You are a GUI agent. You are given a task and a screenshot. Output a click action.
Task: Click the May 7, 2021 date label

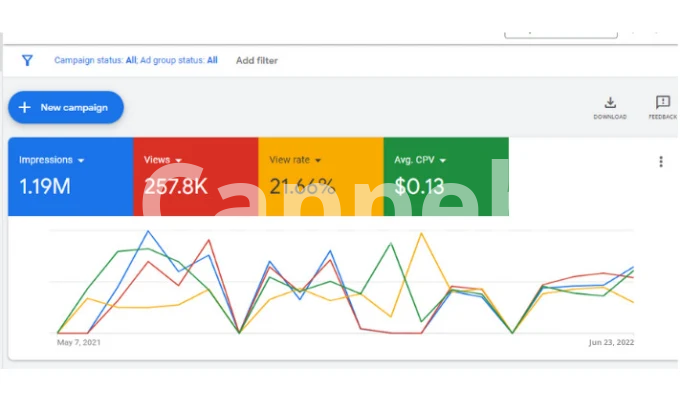(x=79, y=342)
